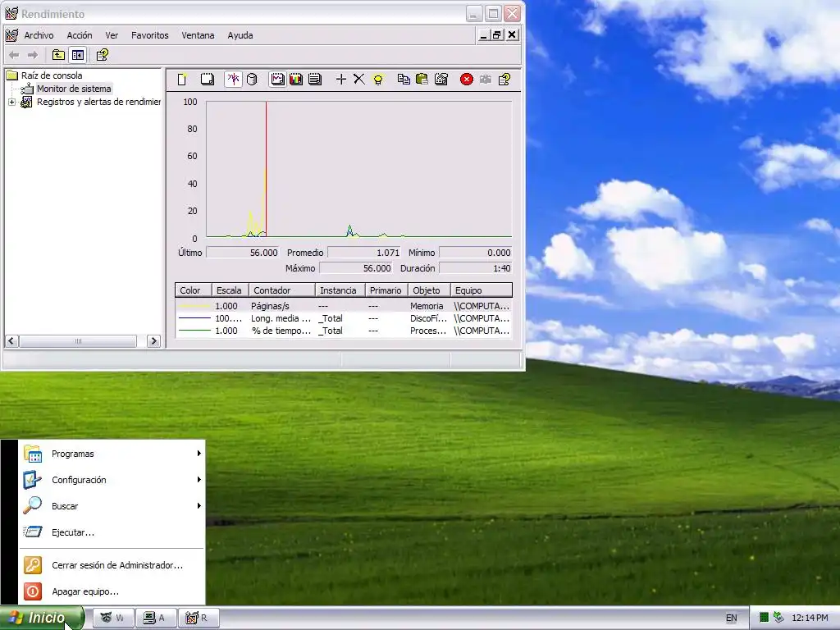
Task: Click the Color column header
Action: (x=194, y=290)
